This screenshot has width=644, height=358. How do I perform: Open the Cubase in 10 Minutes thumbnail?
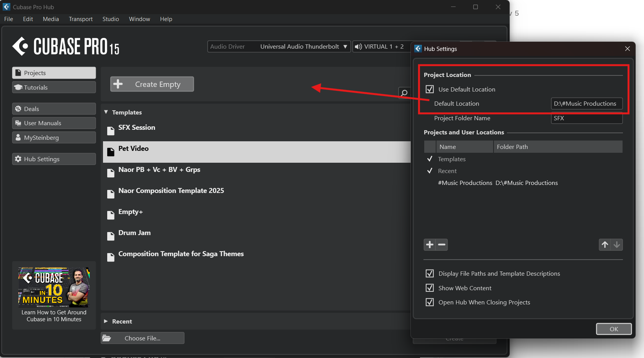click(x=54, y=287)
